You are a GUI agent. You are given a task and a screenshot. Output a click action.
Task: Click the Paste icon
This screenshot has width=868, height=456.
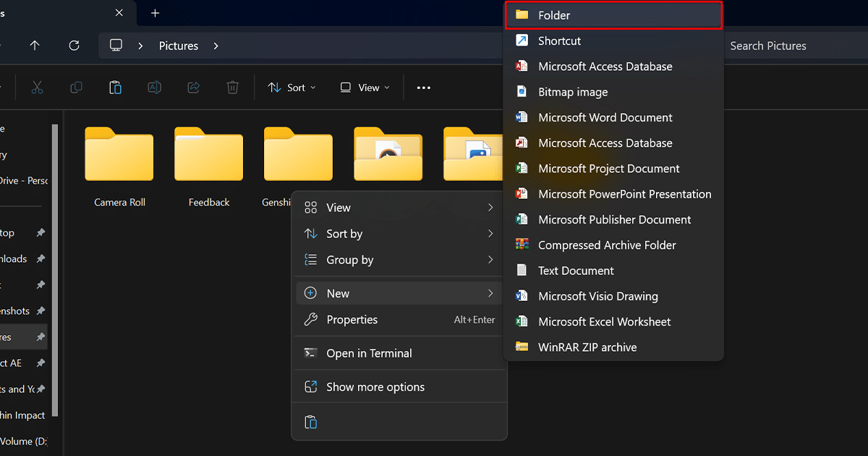(x=115, y=87)
